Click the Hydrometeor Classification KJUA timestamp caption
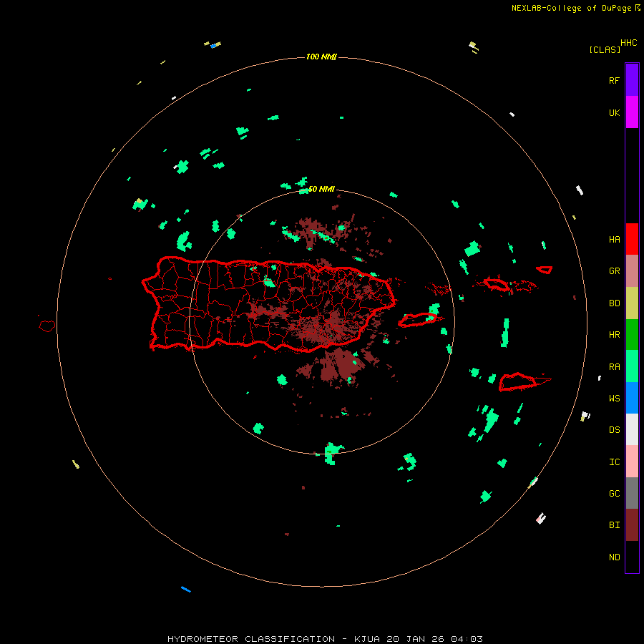644x644 pixels. 325,639
